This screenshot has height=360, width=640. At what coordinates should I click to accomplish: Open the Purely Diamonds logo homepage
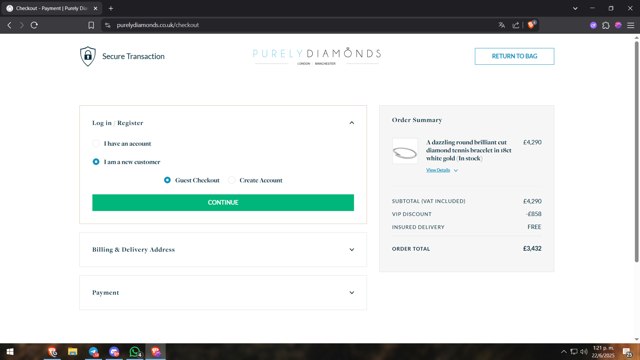(317, 56)
